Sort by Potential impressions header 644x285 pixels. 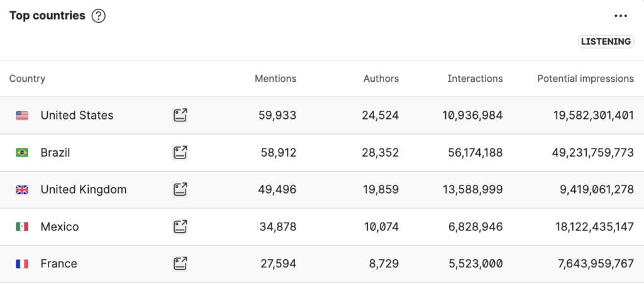coord(586,79)
